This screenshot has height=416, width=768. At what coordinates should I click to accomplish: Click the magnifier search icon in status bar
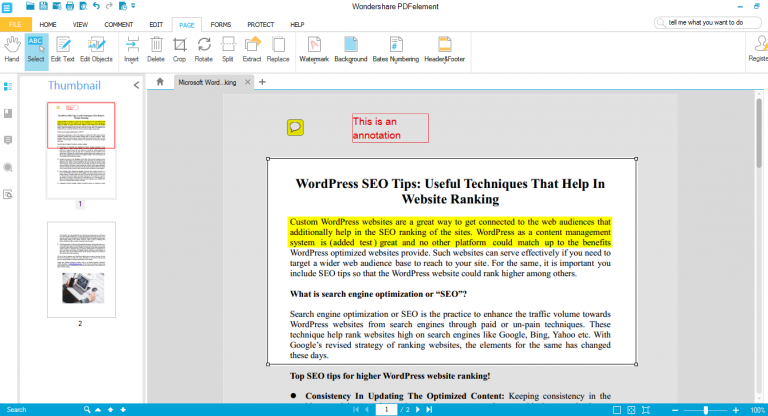(x=87, y=410)
